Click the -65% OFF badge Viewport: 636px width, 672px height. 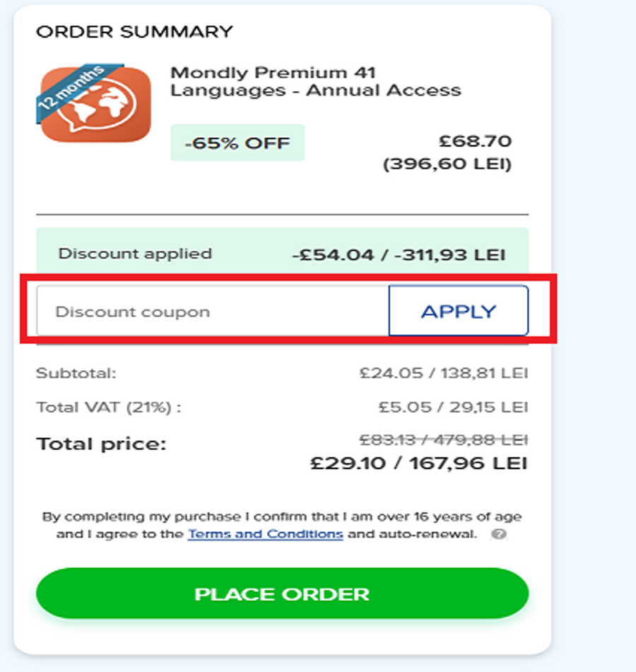tap(237, 143)
